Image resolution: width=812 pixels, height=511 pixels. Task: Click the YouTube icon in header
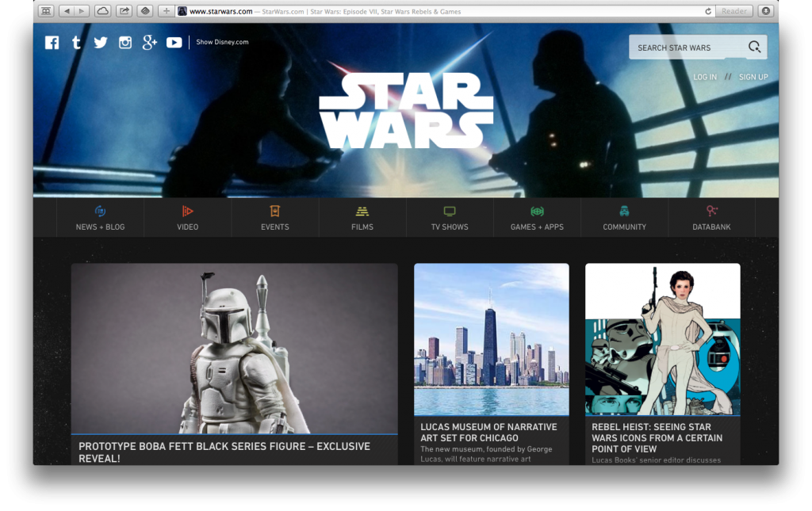(x=174, y=43)
